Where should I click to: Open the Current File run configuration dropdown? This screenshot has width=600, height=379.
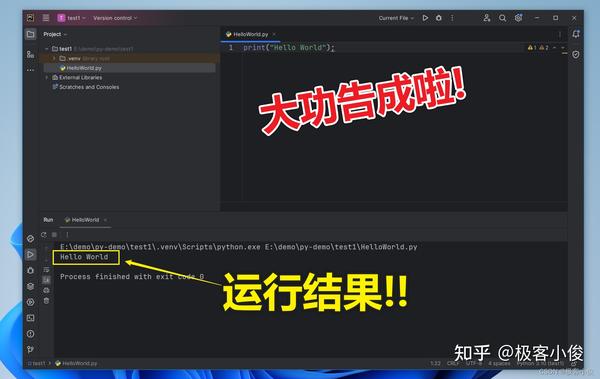[396, 18]
